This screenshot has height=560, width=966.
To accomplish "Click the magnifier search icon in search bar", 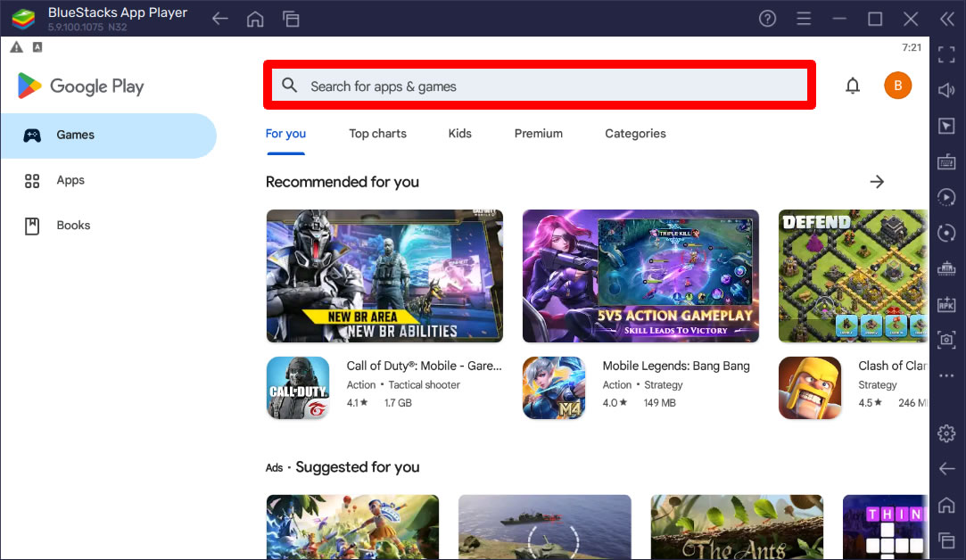I will point(289,85).
